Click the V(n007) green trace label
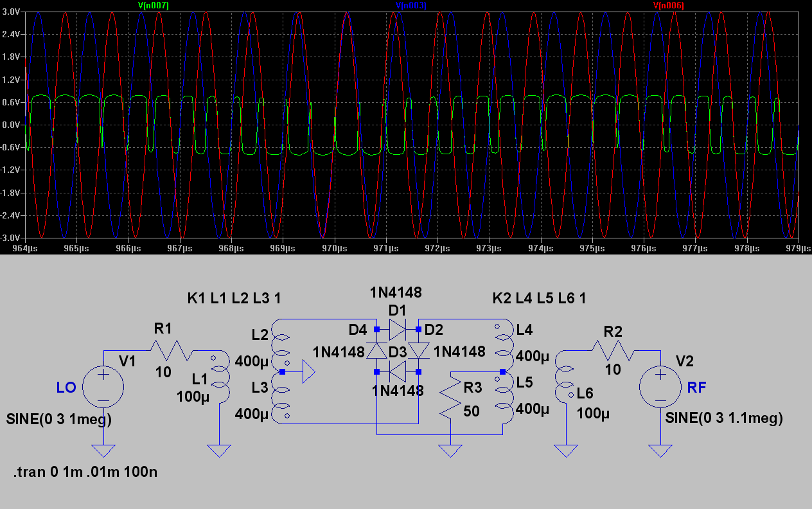812x509 pixels. (x=153, y=5)
